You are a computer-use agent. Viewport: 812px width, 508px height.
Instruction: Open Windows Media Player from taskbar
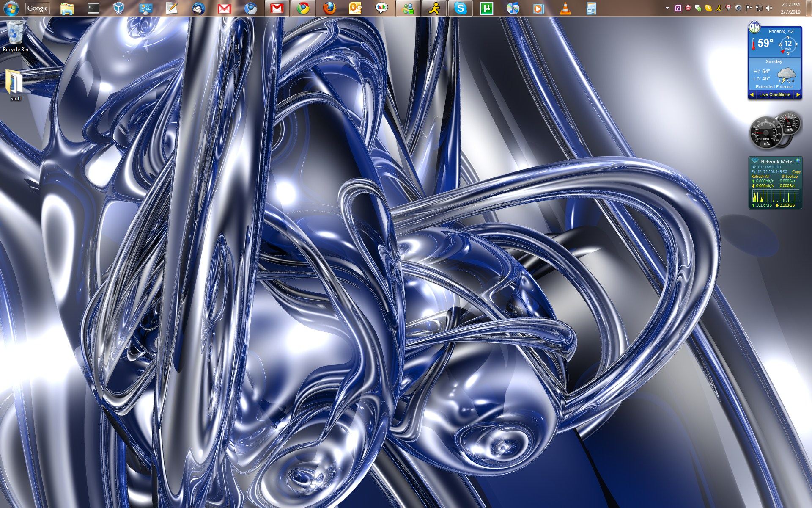pos(539,8)
